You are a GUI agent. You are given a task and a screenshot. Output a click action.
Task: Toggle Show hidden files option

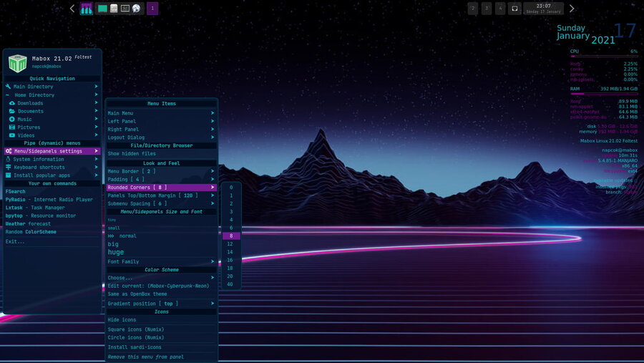point(132,154)
